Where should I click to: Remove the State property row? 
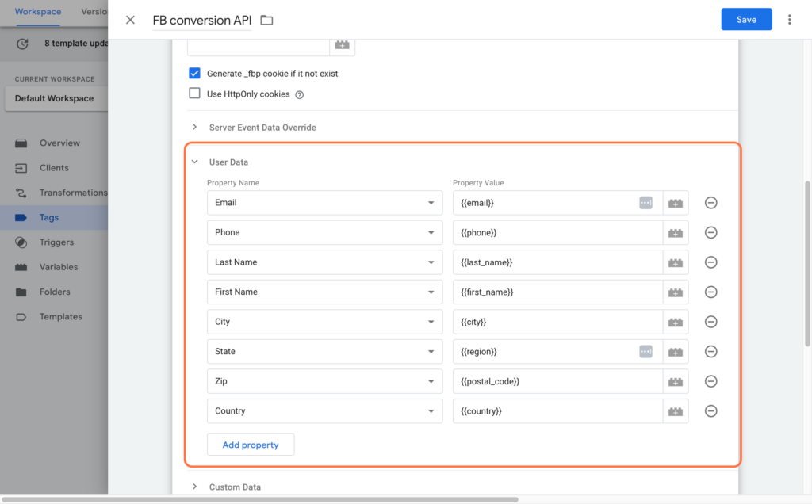pyautogui.click(x=710, y=351)
